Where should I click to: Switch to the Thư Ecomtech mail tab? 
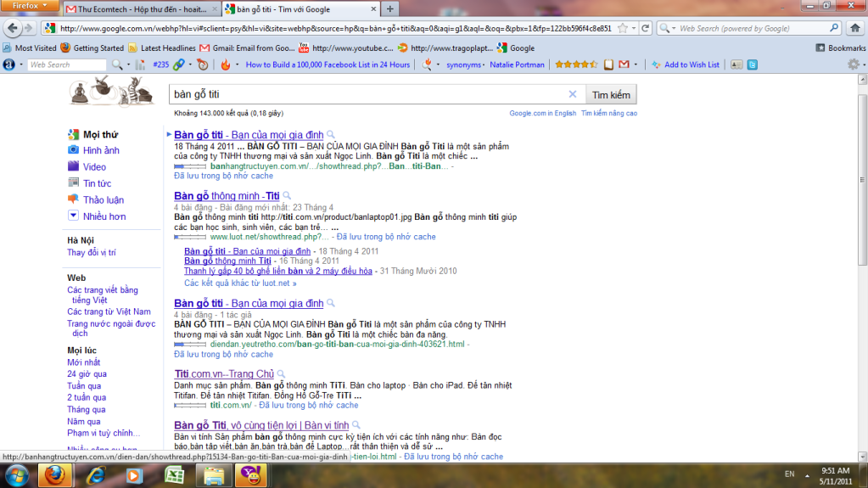point(142,9)
